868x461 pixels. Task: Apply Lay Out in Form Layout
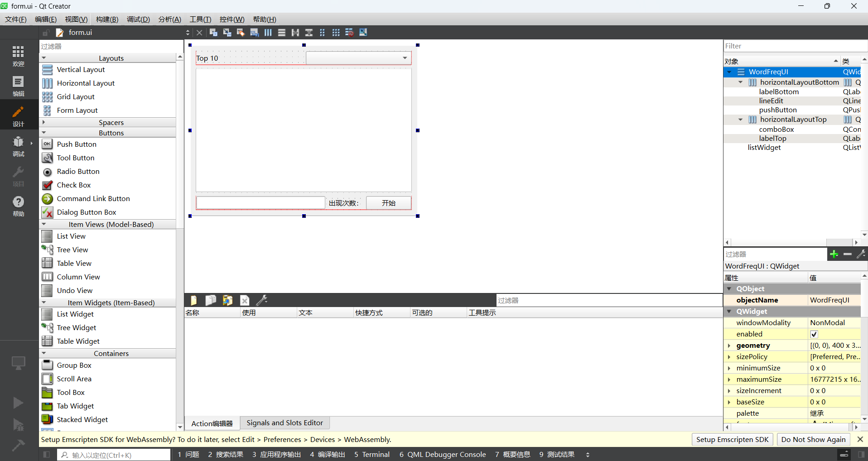[x=322, y=33]
